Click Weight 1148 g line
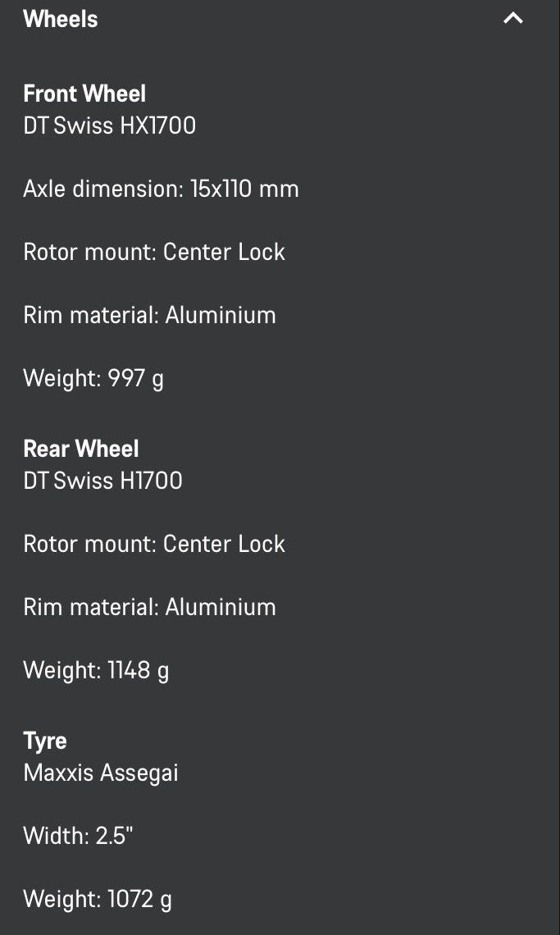Image resolution: width=560 pixels, height=935 pixels. [96, 671]
